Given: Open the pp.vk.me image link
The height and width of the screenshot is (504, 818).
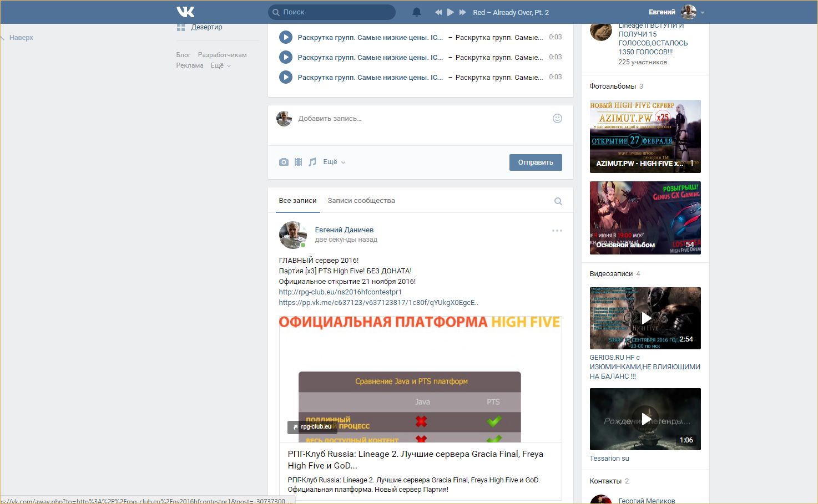Looking at the screenshot, I should pos(378,303).
